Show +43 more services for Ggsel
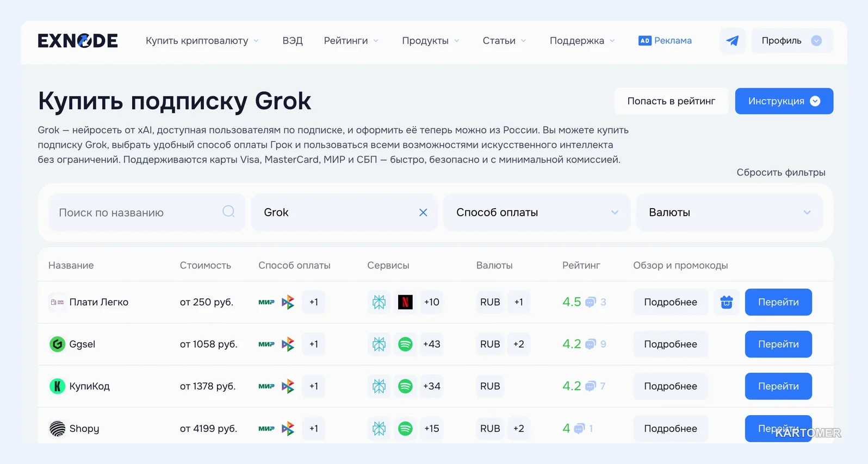 [432, 344]
